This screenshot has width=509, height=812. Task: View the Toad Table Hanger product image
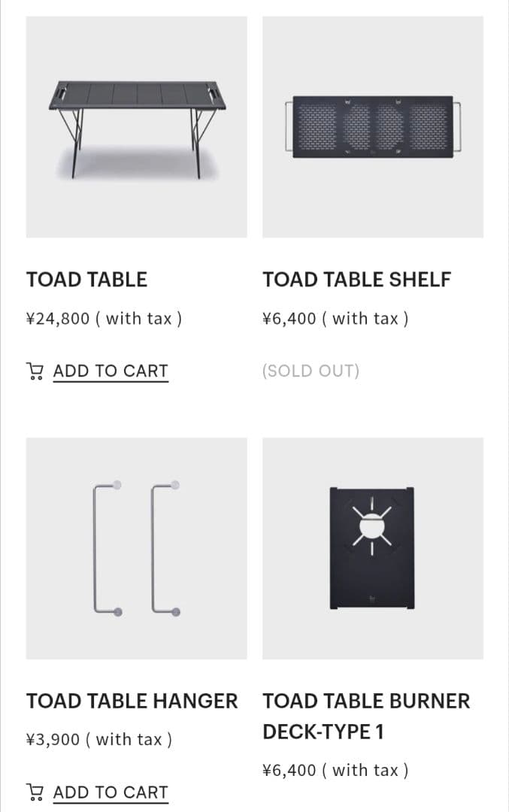(x=136, y=548)
